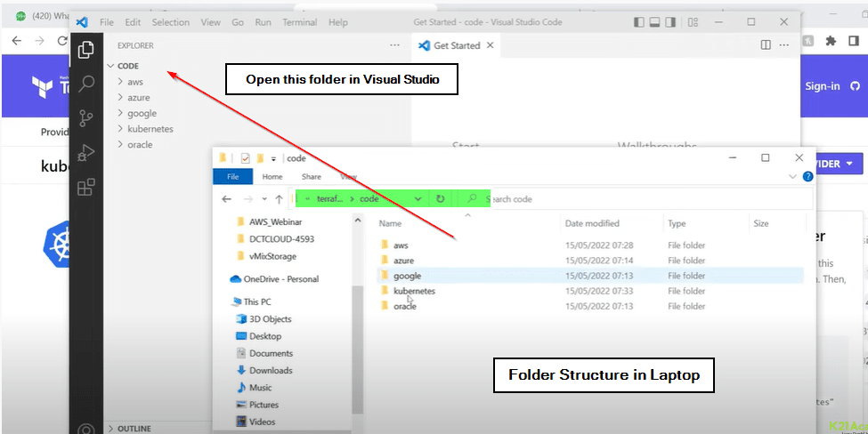This screenshot has height=434, width=868.
Task: Open recent locations dropdown in File Explorer
Action: click(264, 199)
